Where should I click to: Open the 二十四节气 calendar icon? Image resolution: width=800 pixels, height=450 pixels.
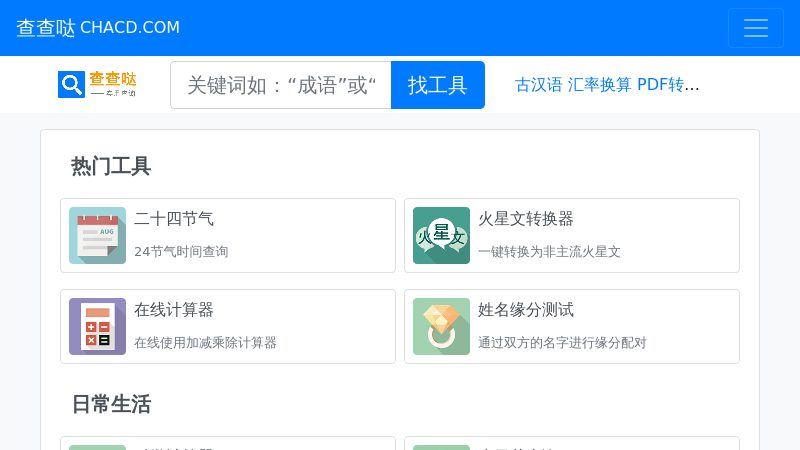(97, 235)
